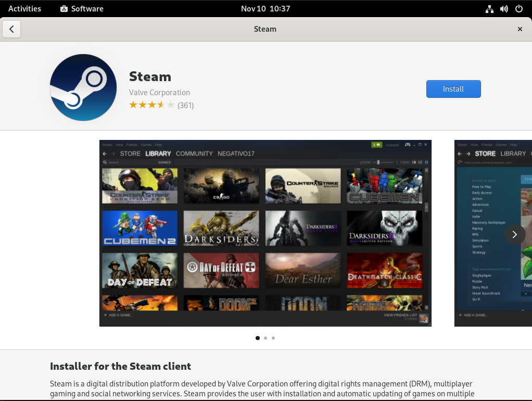Go back using the header back arrow
The height and width of the screenshot is (401, 532).
[11, 29]
